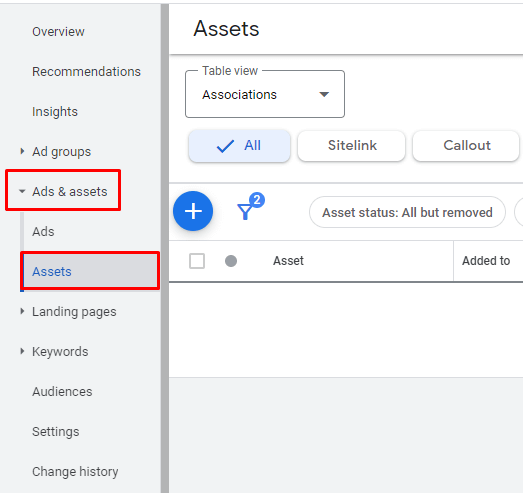Image resolution: width=523 pixels, height=493 pixels.
Task: Go to Ads under Ads & assets
Action: tap(43, 231)
